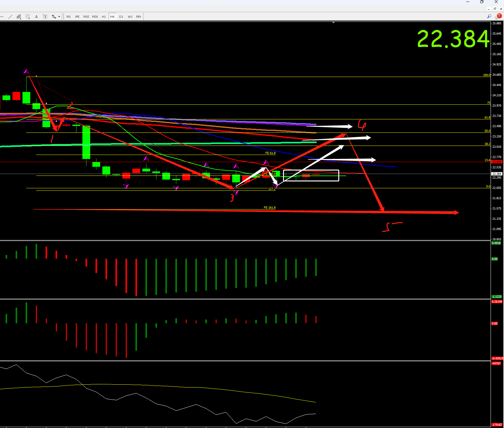Select the horizontal line tool

(x=2, y=17)
